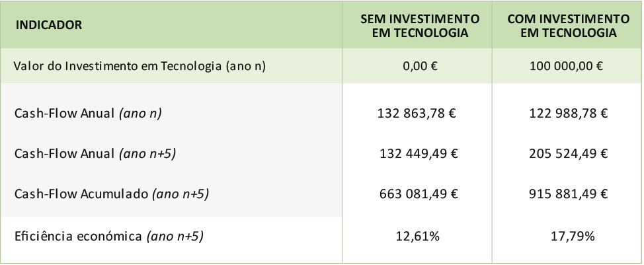644x265 pixels.
Task: Select the 100 000,00 € investment cell
Action: pyautogui.click(x=567, y=66)
